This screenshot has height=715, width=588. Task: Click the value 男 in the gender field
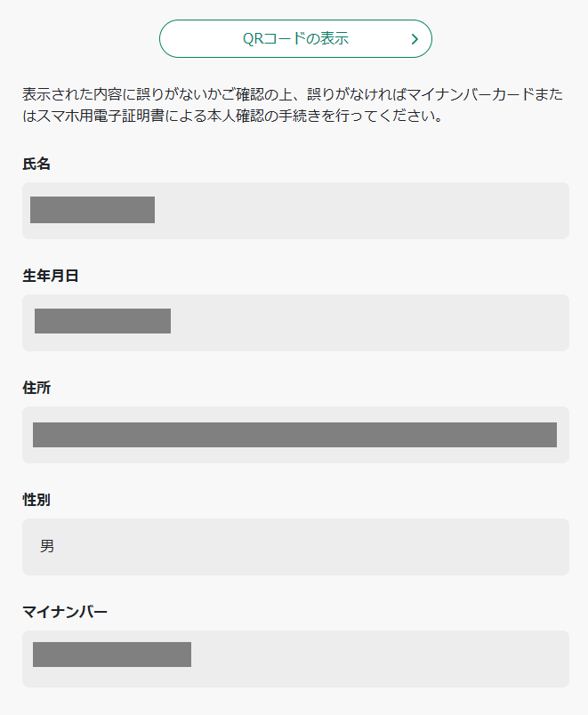[x=46, y=547]
